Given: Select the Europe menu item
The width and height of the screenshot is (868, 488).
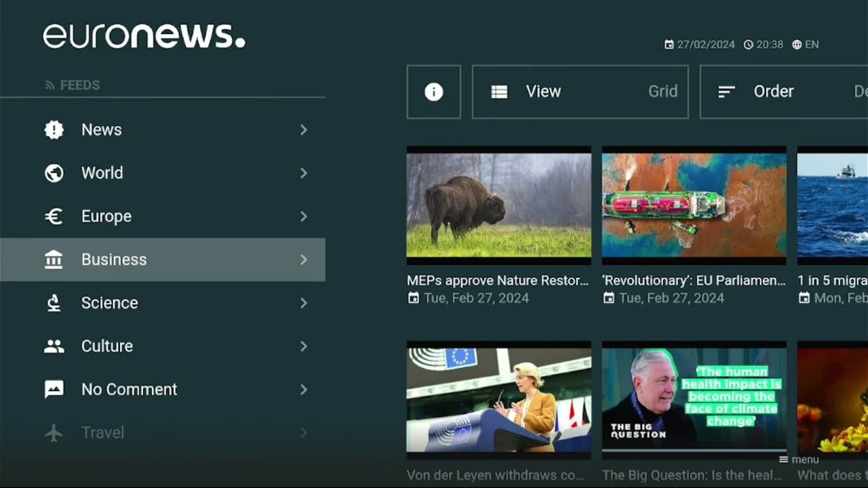Looking at the screenshot, I should click(163, 216).
